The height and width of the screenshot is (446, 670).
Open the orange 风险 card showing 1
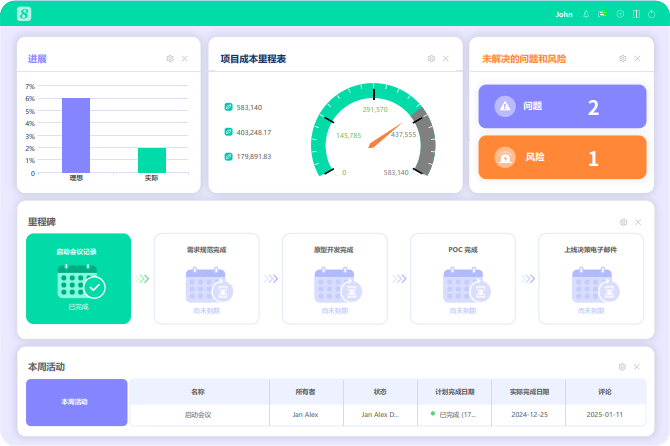[x=562, y=158]
